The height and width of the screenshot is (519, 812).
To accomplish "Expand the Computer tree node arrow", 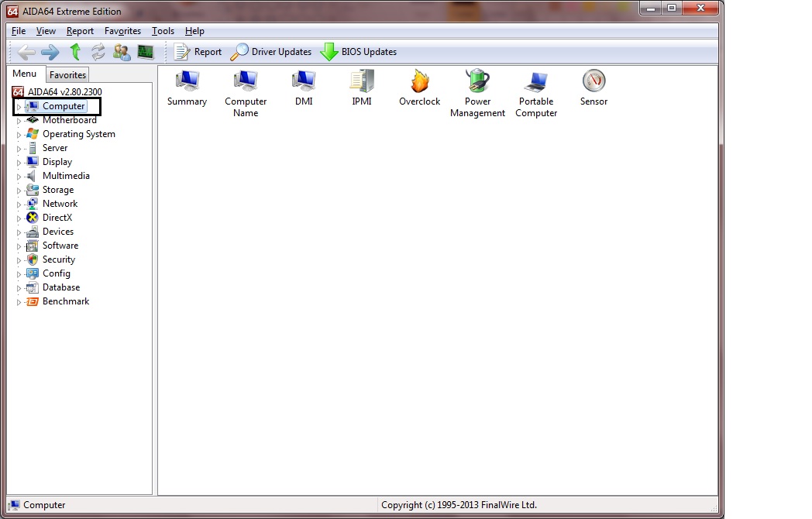I will (19, 107).
